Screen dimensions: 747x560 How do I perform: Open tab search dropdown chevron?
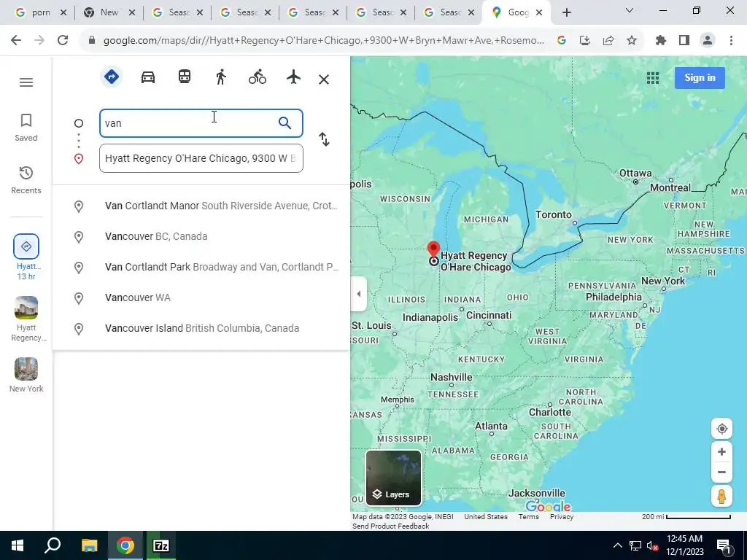point(630,10)
